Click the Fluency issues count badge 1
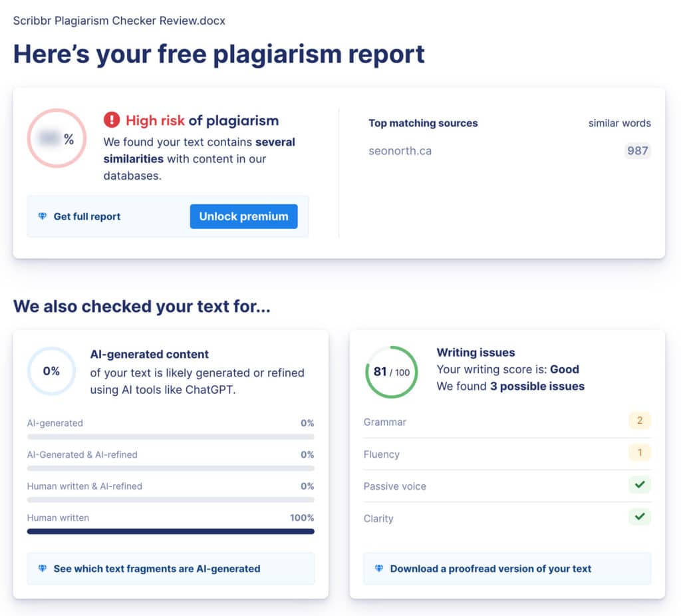Viewport: 681px width, 616px height. (639, 452)
